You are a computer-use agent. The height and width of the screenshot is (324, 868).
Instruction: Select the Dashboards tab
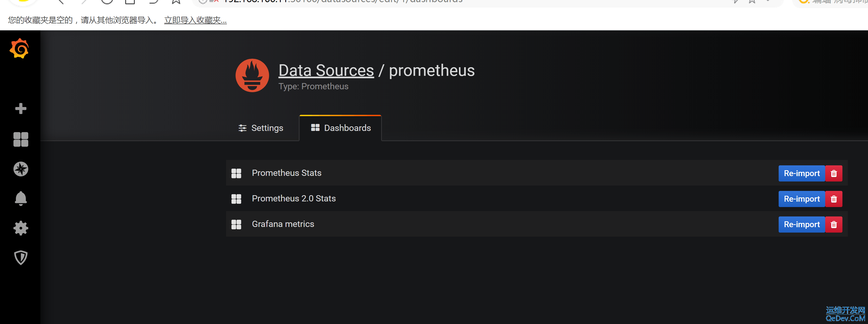point(340,128)
